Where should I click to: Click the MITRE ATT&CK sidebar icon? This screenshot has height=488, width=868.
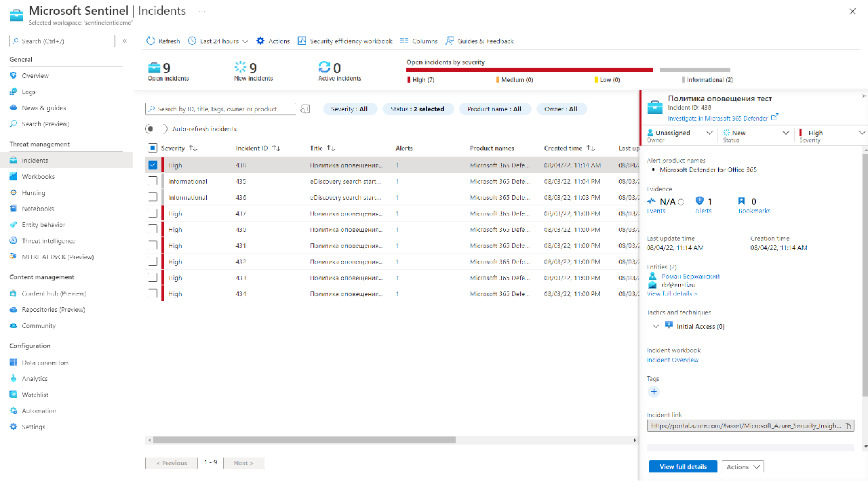[13, 257]
